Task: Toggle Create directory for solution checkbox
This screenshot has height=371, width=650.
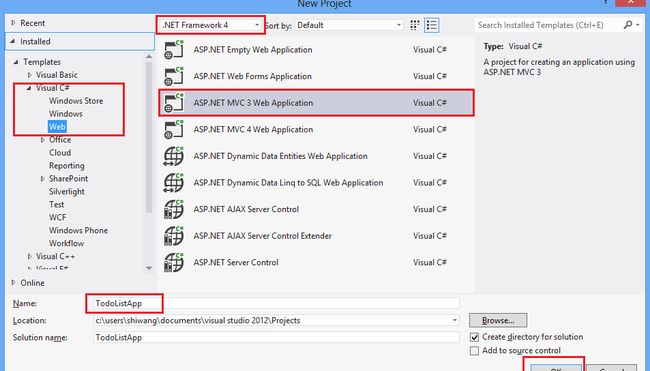Action: (x=474, y=337)
